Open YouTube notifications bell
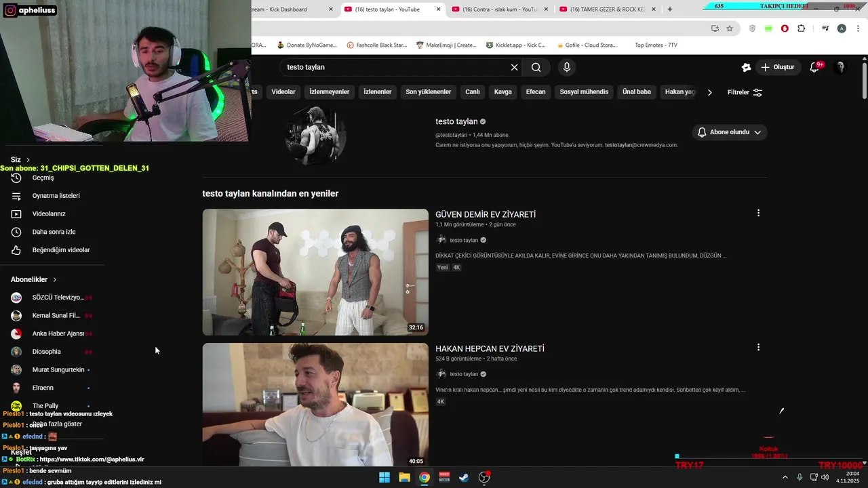 click(816, 67)
